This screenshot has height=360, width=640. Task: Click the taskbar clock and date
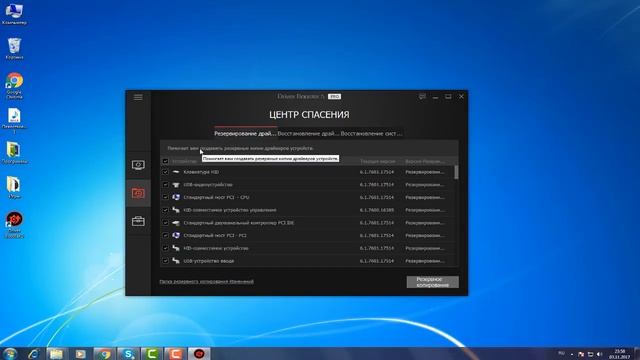point(620,354)
